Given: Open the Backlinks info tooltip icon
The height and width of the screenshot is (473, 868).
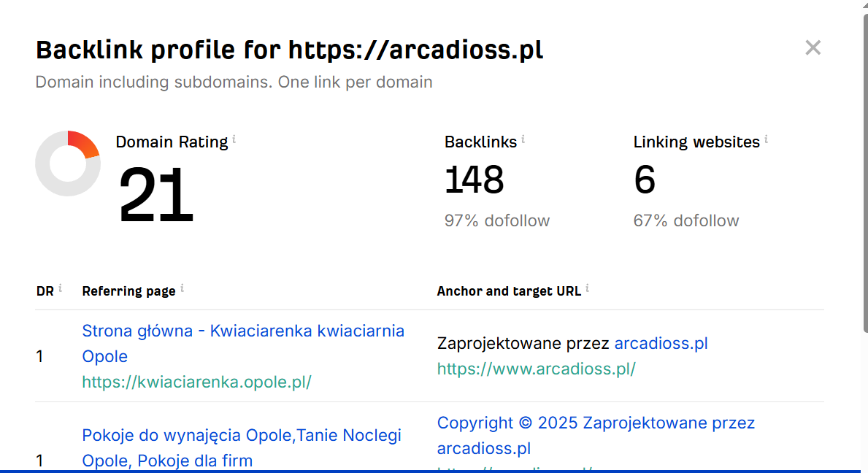Looking at the screenshot, I should pos(523,139).
